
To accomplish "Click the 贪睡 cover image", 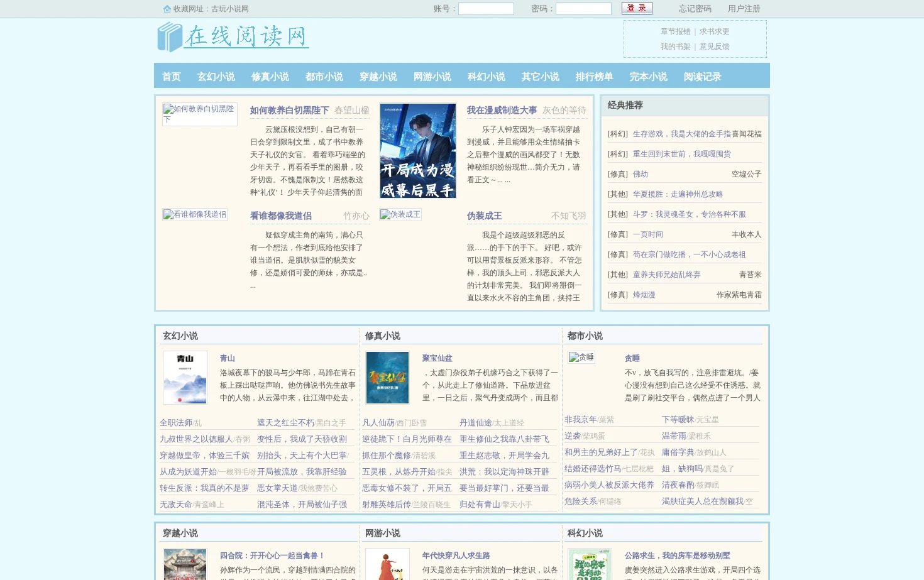I will tap(581, 357).
